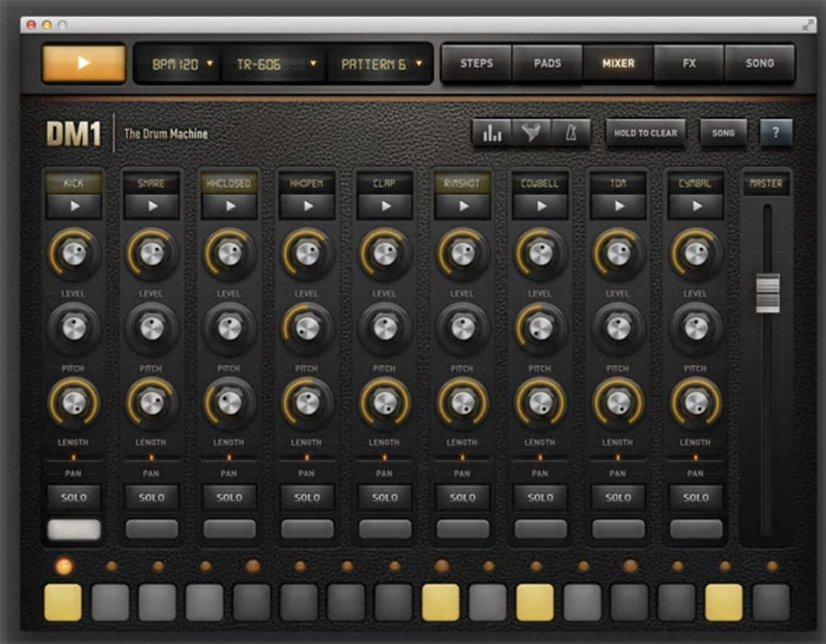This screenshot has width=826, height=644.
Task: Toggle the Kick mute button below Solo
Action: coord(74,529)
